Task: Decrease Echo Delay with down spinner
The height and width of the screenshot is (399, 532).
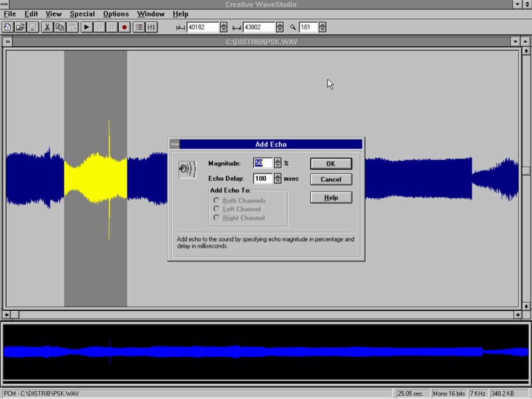Action: (278, 181)
